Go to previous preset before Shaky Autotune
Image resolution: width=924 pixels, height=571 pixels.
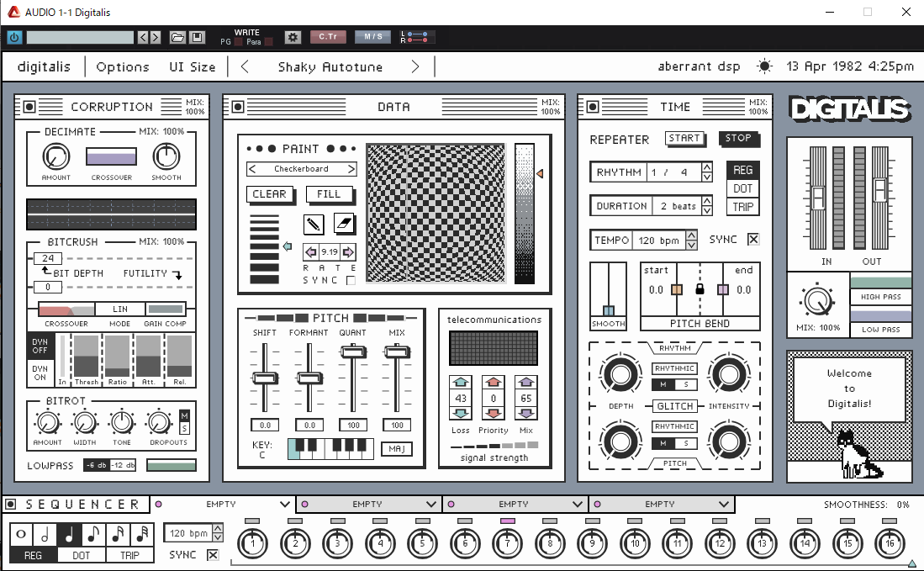pos(246,66)
